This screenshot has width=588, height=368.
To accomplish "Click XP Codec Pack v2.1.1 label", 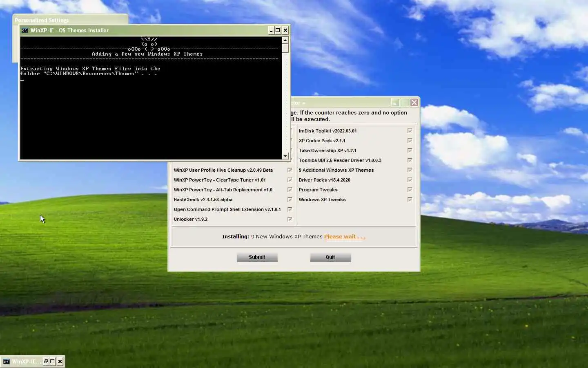I will [x=322, y=141].
